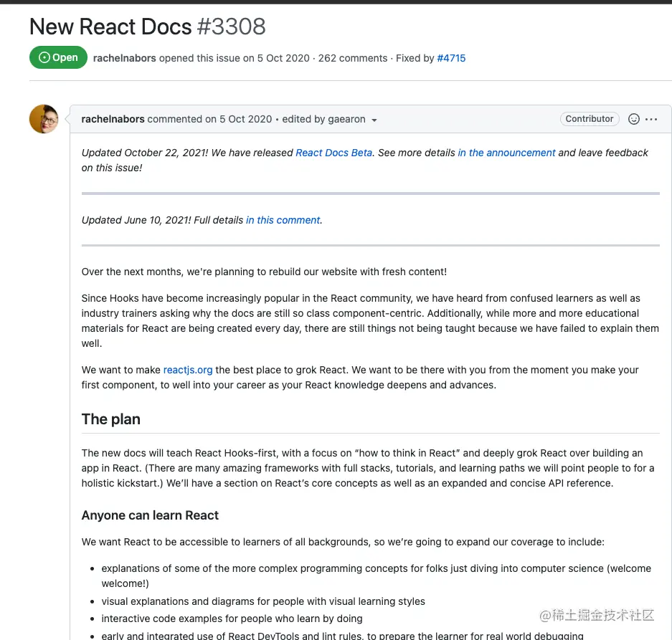This screenshot has width=672, height=640.
Task: Click 'opened this issue on 5 Oct 2020' text
Action: click(234, 58)
